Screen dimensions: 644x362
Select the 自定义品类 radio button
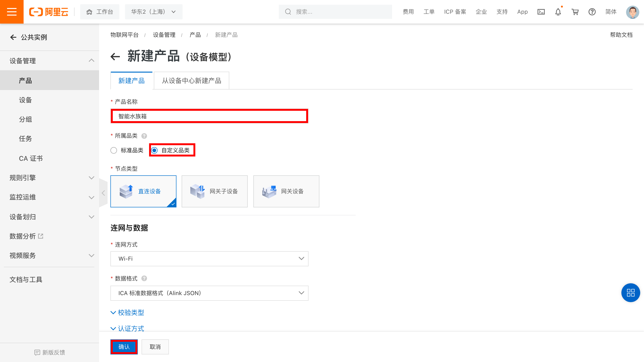(155, 150)
